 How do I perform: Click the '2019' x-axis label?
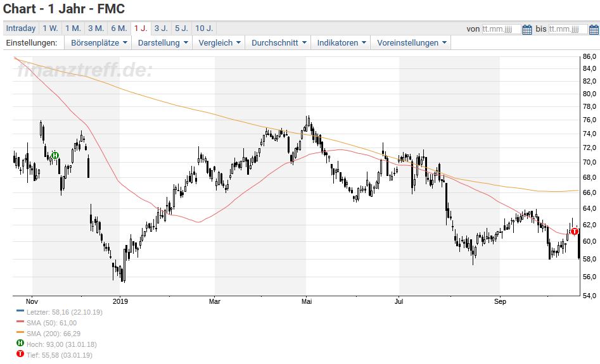[120, 301]
